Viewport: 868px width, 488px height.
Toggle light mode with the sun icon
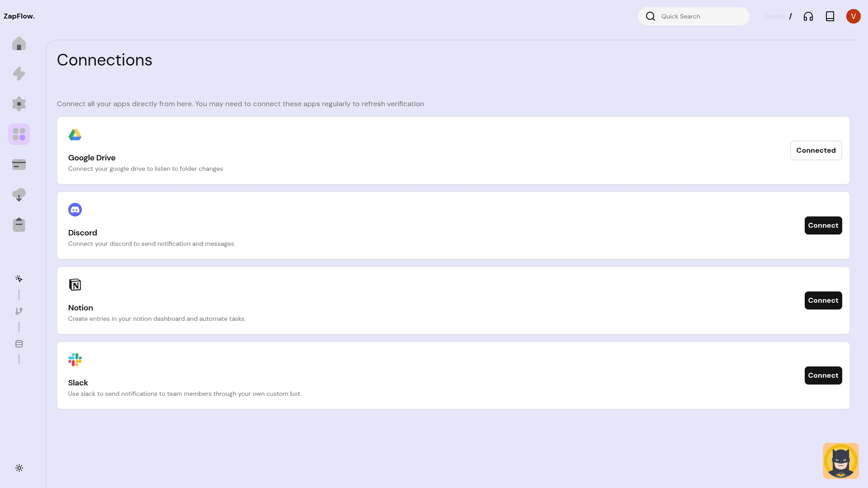point(19,468)
